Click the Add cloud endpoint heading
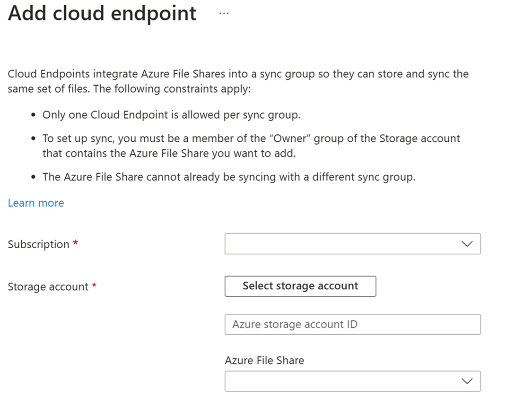The width and height of the screenshot is (532, 406). point(102,13)
